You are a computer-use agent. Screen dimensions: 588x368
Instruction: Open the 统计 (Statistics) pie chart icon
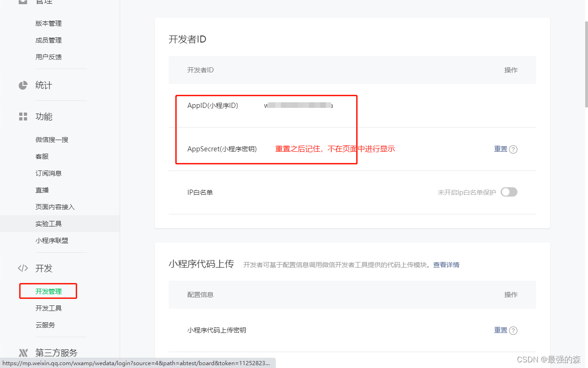click(22, 85)
